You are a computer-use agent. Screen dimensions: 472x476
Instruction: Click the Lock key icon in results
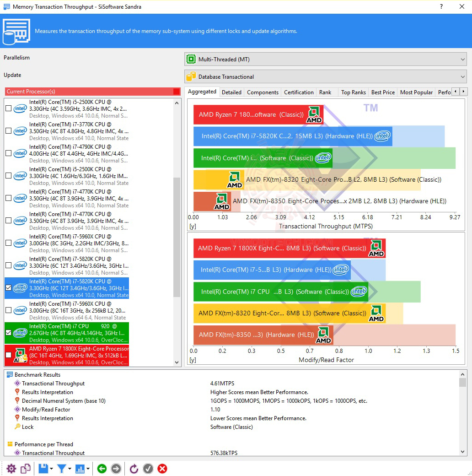pyautogui.click(x=17, y=427)
